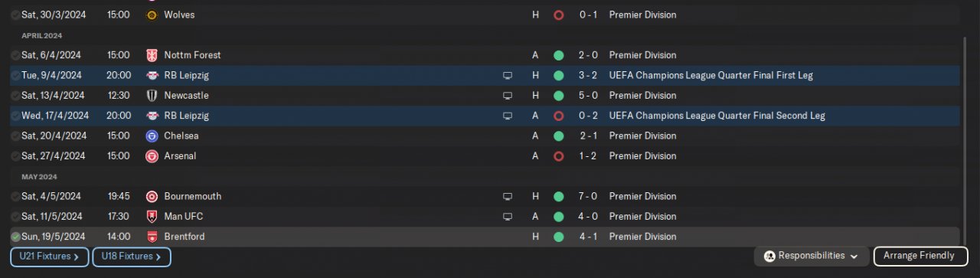Click the Chelsea club crest icon

tap(152, 136)
